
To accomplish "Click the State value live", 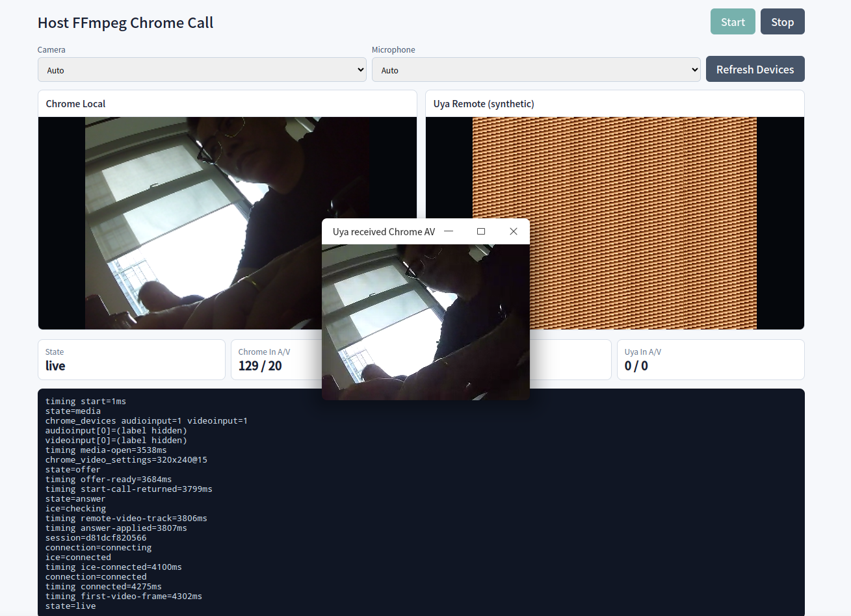I will pyautogui.click(x=55, y=366).
